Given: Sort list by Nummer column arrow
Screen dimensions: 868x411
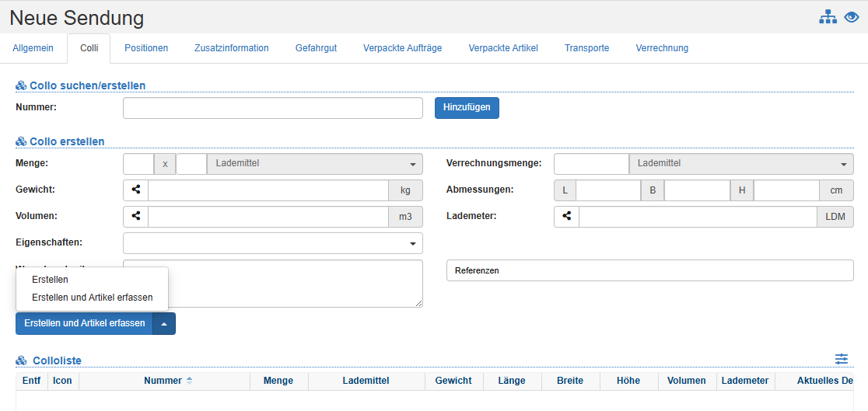Looking at the screenshot, I should click(189, 381).
